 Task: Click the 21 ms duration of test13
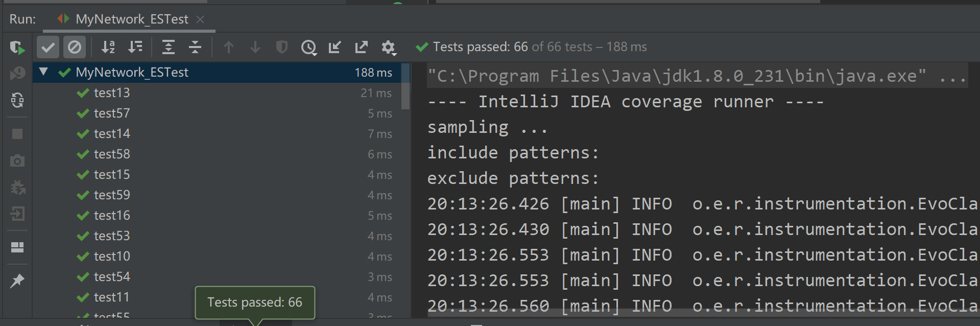point(376,93)
